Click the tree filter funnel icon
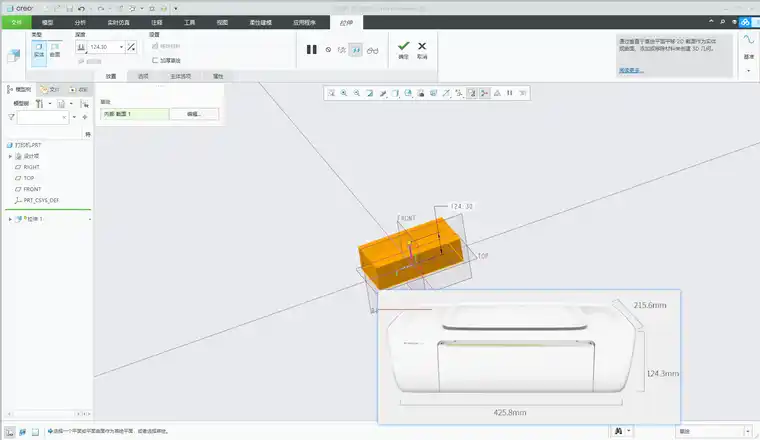Image resolution: width=760 pixels, height=440 pixels. coord(11,117)
